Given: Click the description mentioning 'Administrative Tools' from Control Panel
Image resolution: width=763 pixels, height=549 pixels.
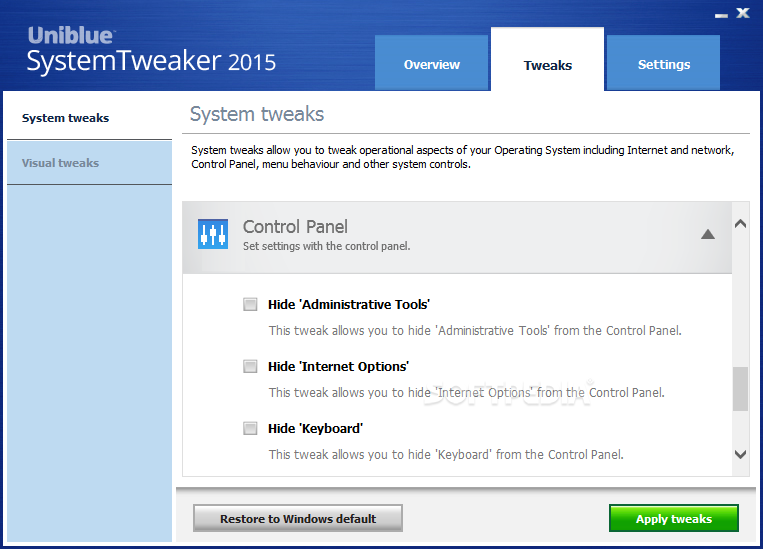Looking at the screenshot, I should coord(475,331).
